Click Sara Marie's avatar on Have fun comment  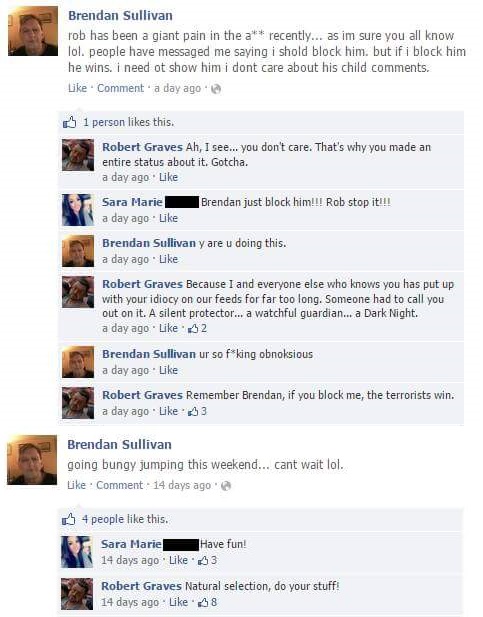(x=77, y=552)
